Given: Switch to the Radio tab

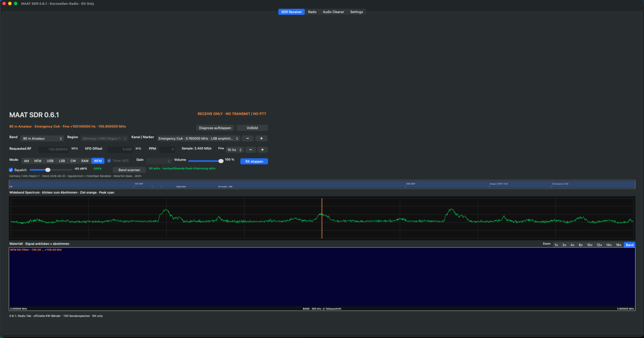Looking at the screenshot, I should 312,12.
